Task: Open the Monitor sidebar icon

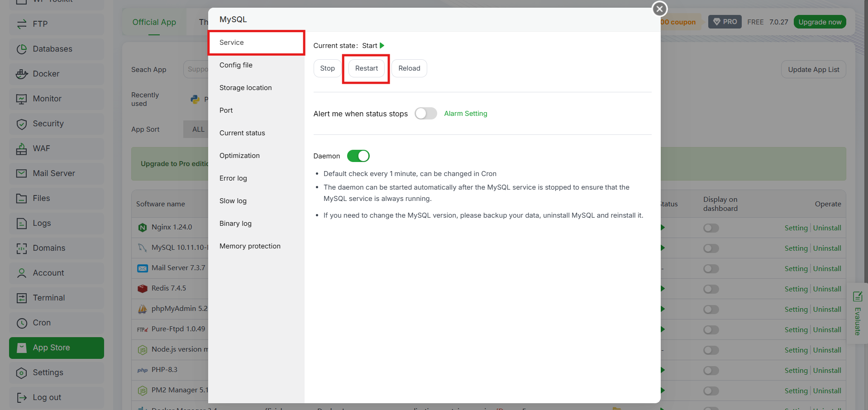Action: pyautogui.click(x=22, y=99)
